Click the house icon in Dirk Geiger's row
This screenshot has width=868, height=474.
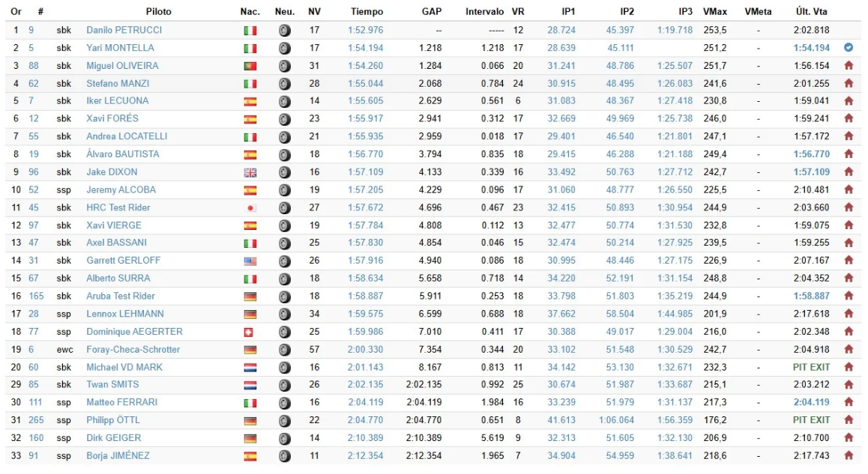pyautogui.click(x=849, y=438)
